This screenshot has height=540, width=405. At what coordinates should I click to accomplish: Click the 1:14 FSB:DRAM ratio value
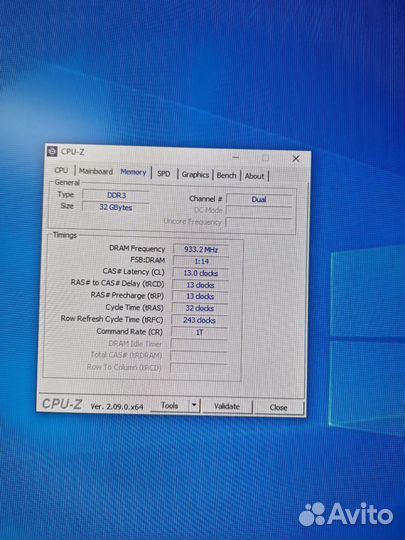pyautogui.click(x=201, y=261)
